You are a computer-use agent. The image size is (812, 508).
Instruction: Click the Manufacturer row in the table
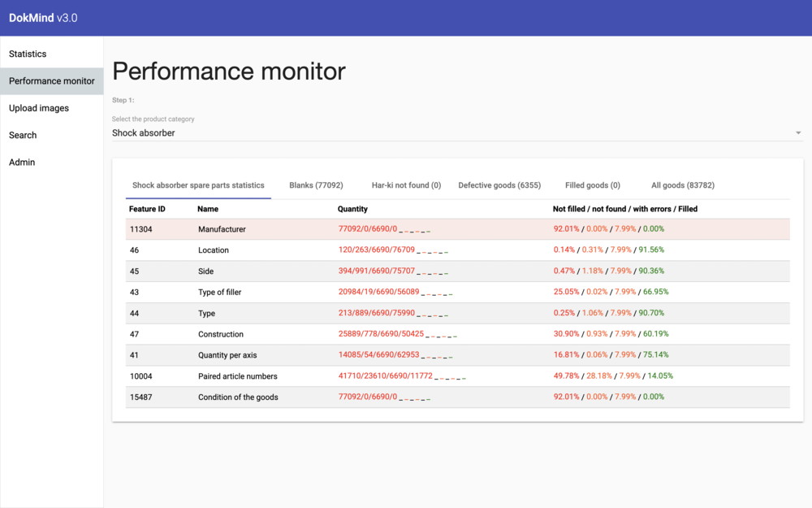point(222,229)
